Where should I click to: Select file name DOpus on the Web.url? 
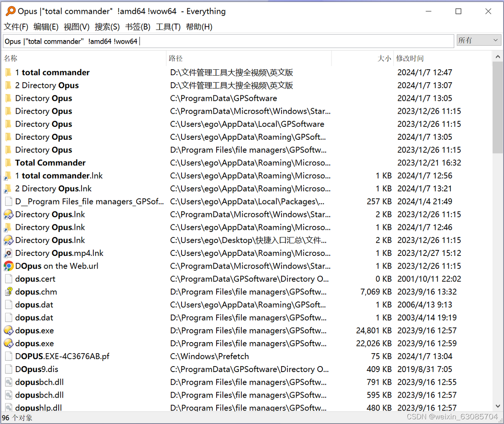coord(57,266)
